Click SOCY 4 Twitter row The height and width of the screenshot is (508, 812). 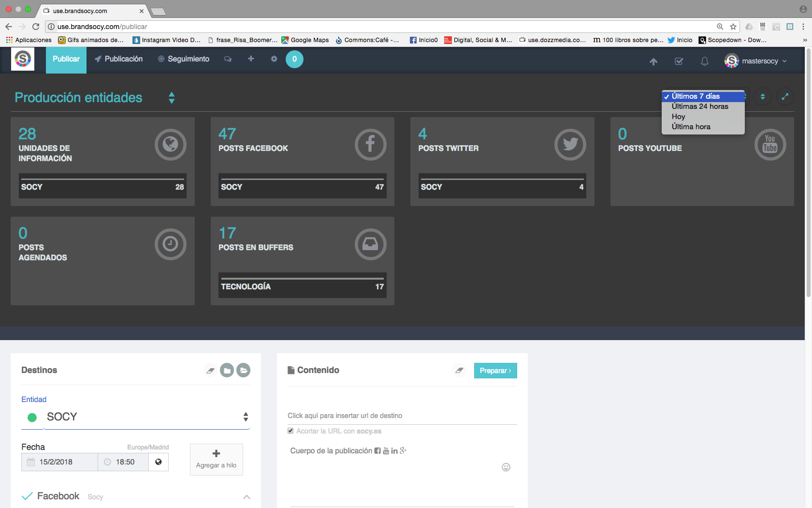502,186
